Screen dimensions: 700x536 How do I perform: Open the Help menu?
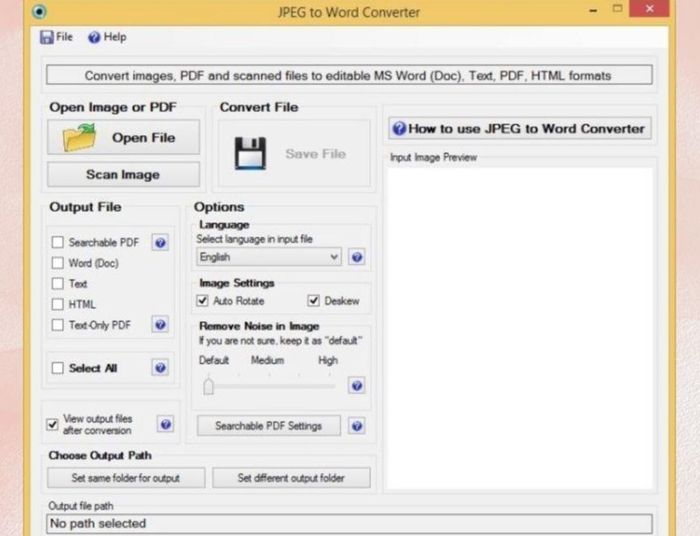[x=107, y=37]
